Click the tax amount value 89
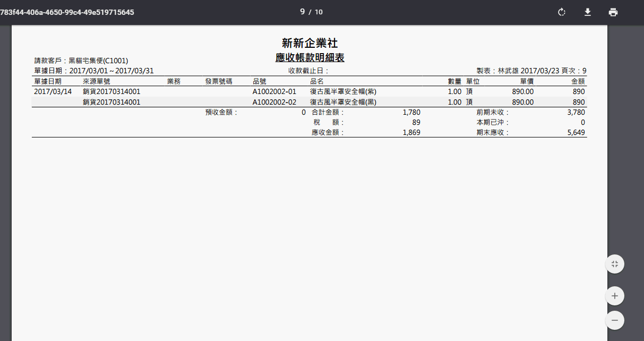Screen dimensions: 644x341 pos(416,122)
